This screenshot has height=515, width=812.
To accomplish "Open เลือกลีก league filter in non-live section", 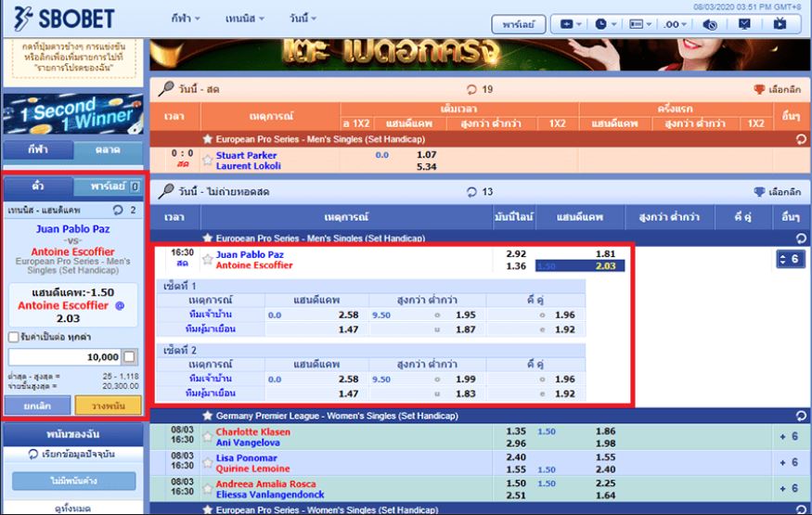I will click(778, 192).
